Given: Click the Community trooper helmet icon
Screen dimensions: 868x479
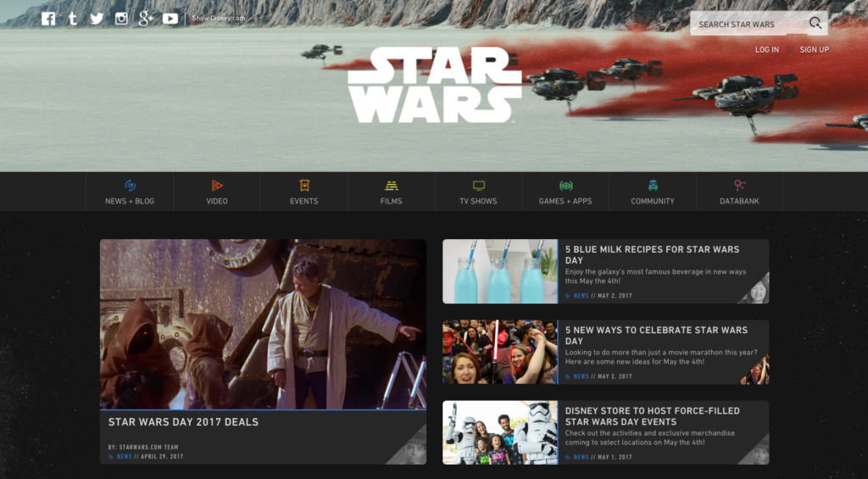Looking at the screenshot, I should 653,186.
